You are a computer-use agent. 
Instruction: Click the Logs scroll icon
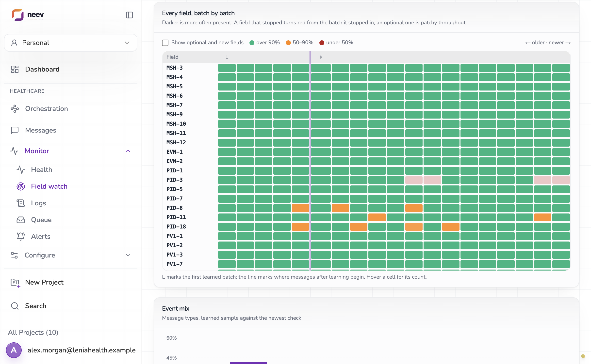click(21, 203)
